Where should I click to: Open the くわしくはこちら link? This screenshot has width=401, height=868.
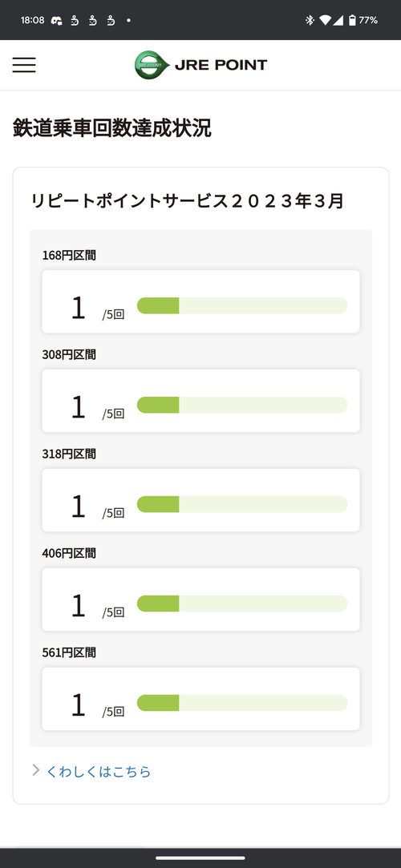pos(99,771)
